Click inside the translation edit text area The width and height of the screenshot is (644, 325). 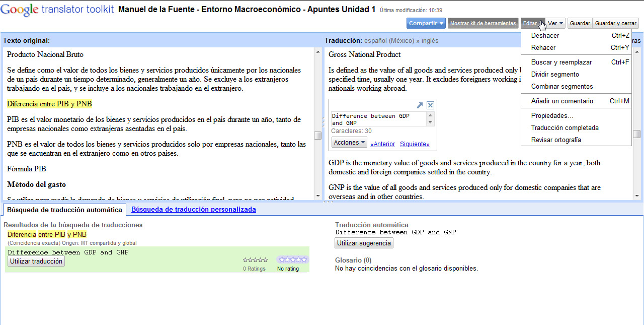tap(379, 119)
